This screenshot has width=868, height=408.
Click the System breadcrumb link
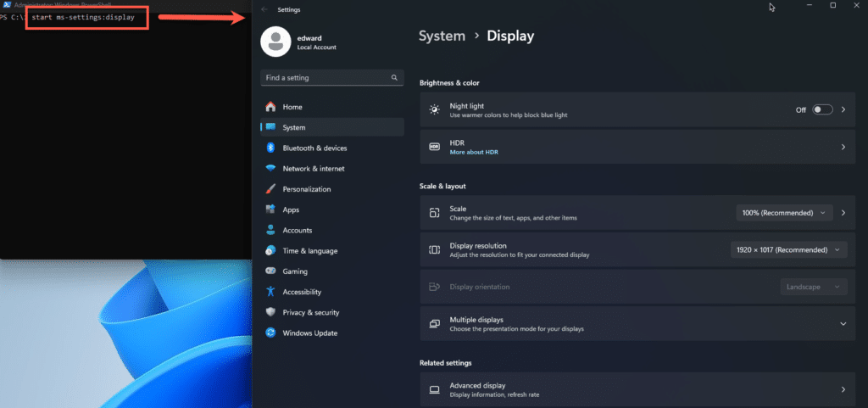point(442,36)
